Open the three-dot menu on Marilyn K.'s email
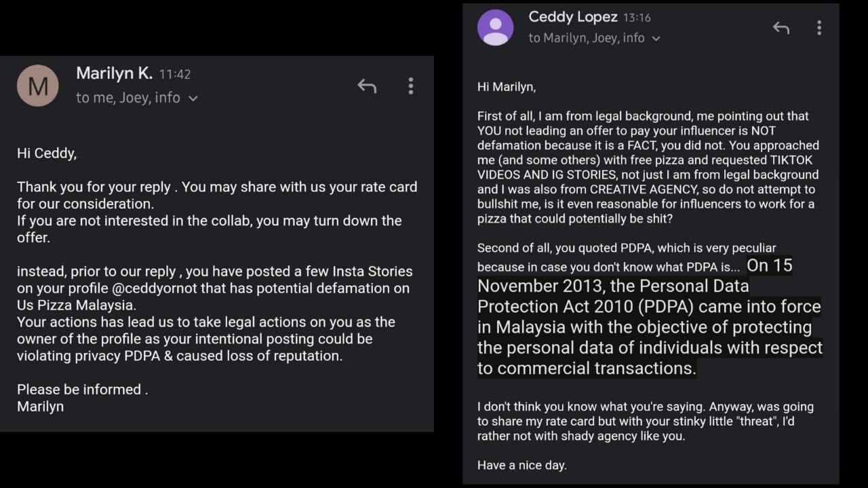The height and width of the screenshot is (488, 868). 410,86
